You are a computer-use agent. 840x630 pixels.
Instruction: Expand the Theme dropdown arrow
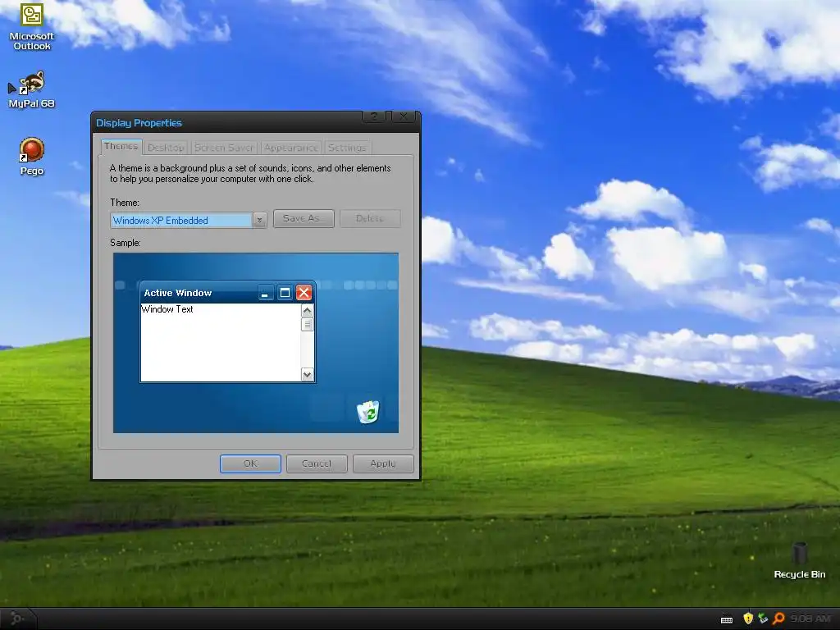[x=259, y=220]
